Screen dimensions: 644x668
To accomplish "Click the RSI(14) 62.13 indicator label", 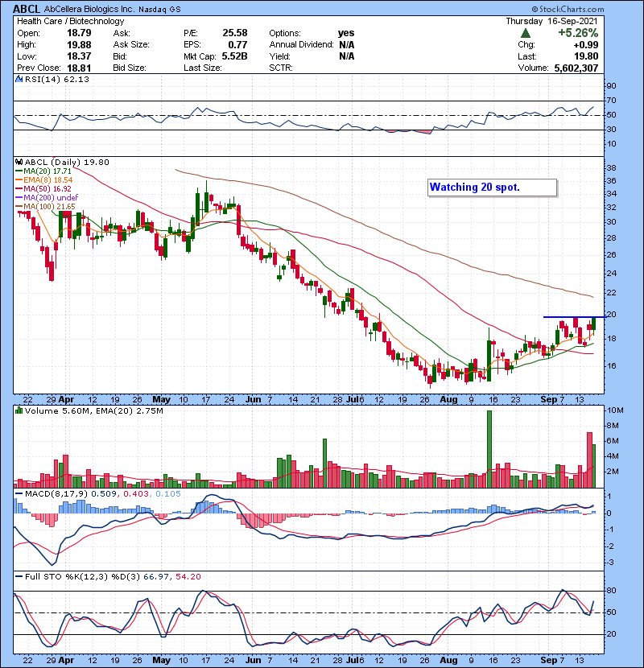I will [x=57, y=79].
